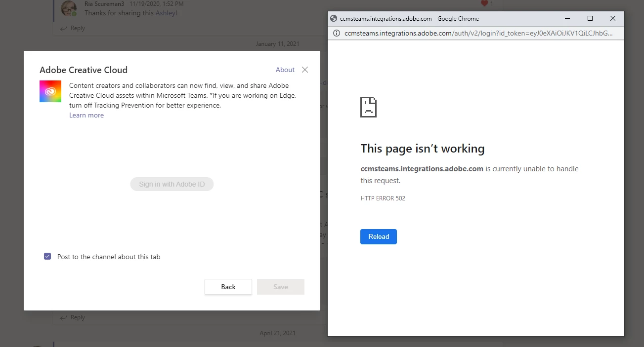Maximize the Google Chrome popup window
644x347 pixels.
click(590, 18)
